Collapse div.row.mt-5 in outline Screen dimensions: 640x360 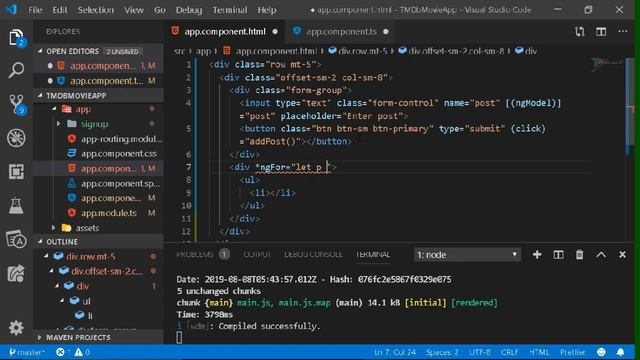(46, 256)
